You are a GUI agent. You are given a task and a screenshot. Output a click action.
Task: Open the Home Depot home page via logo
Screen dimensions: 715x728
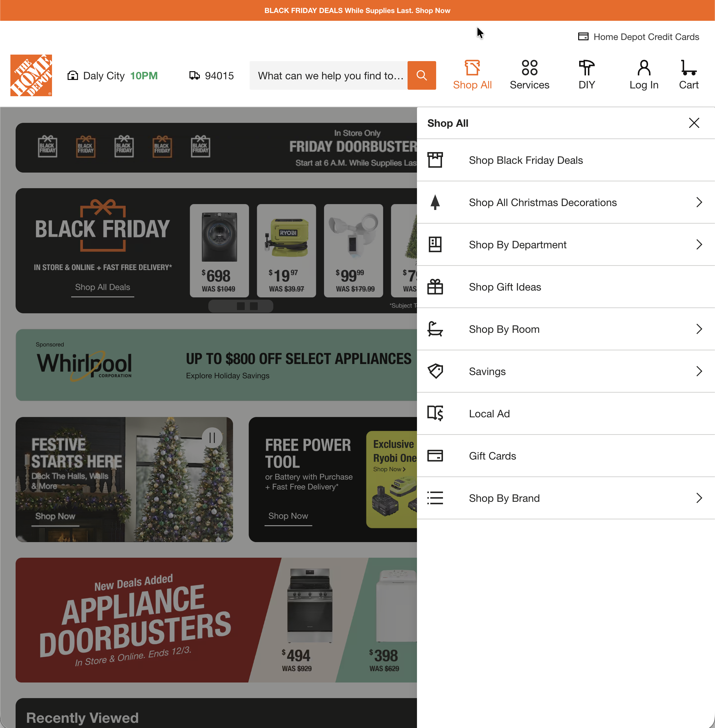tap(31, 75)
